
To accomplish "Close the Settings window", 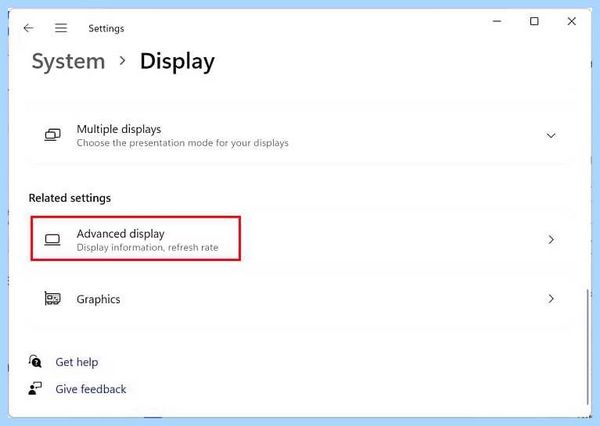I will 572,21.
